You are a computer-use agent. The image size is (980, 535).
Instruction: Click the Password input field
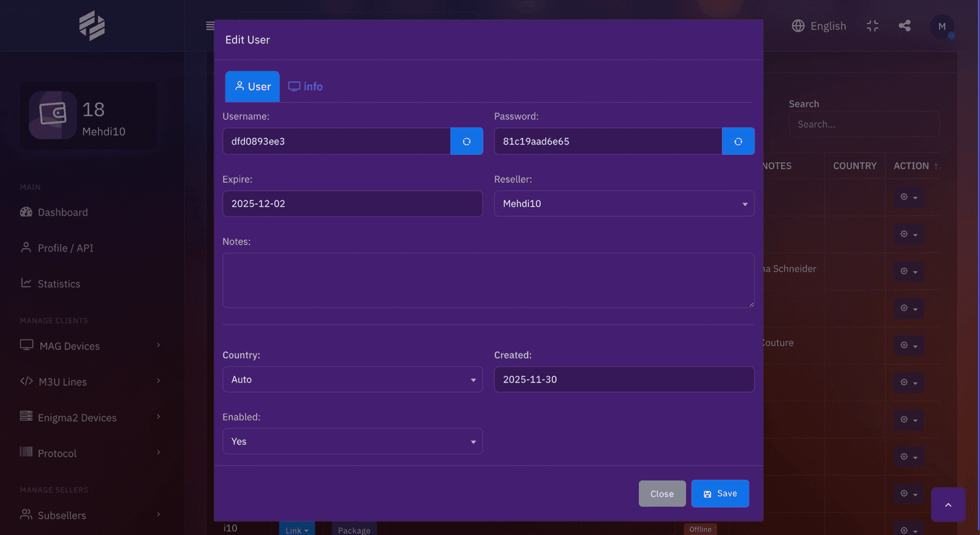click(x=608, y=142)
